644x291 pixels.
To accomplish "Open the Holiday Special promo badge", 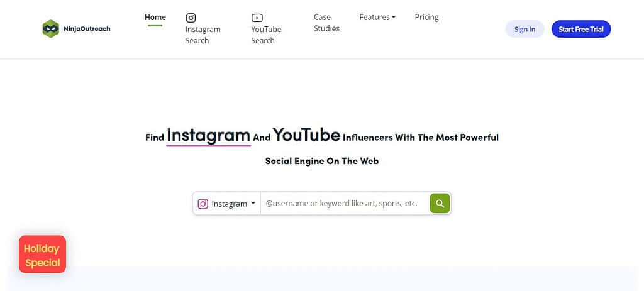I will point(42,254).
